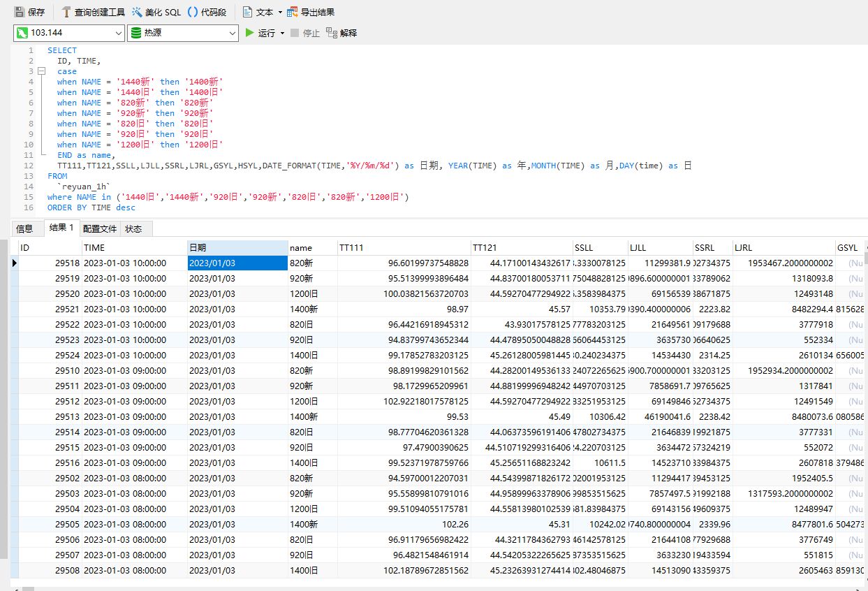Click the SSLL column header
The height and width of the screenshot is (591, 868).
[x=600, y=247]
